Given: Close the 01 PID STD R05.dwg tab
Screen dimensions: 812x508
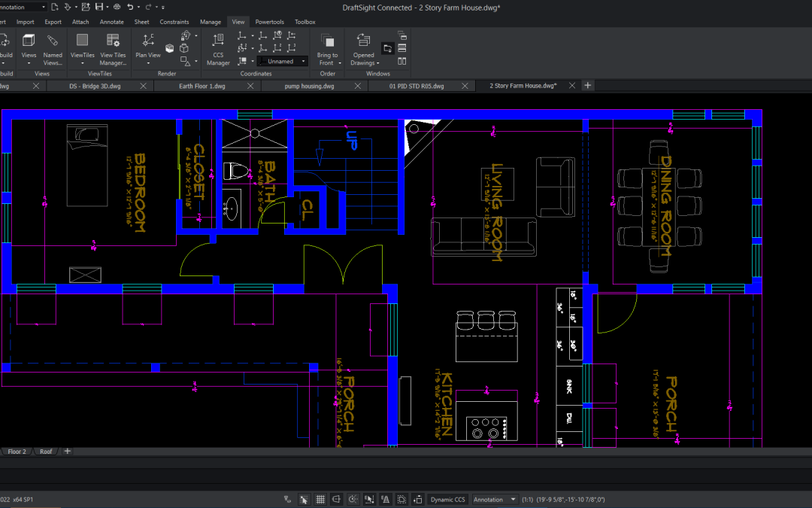Looking at the screenshot, I should coord(465,86).
